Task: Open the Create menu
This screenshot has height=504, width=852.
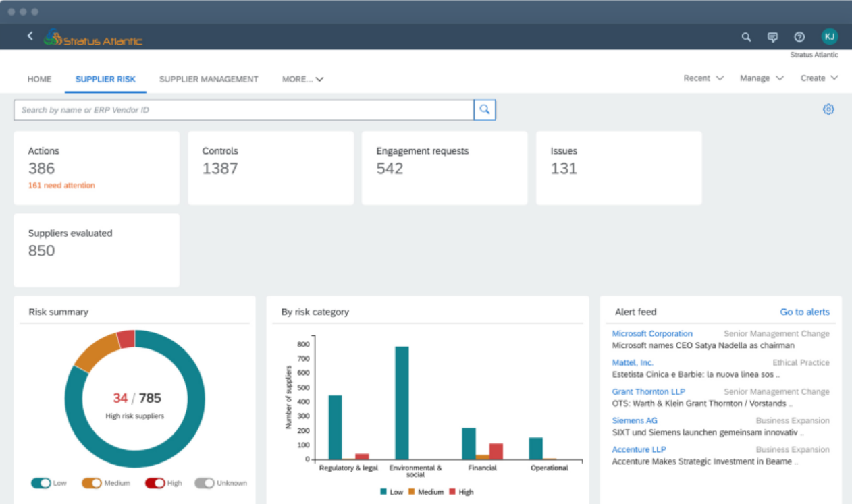Action: coord(818,78)
